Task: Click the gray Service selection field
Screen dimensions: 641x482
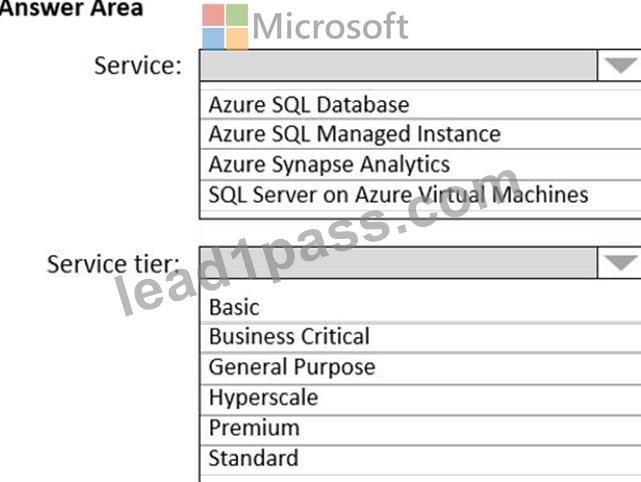Action: 399,65
